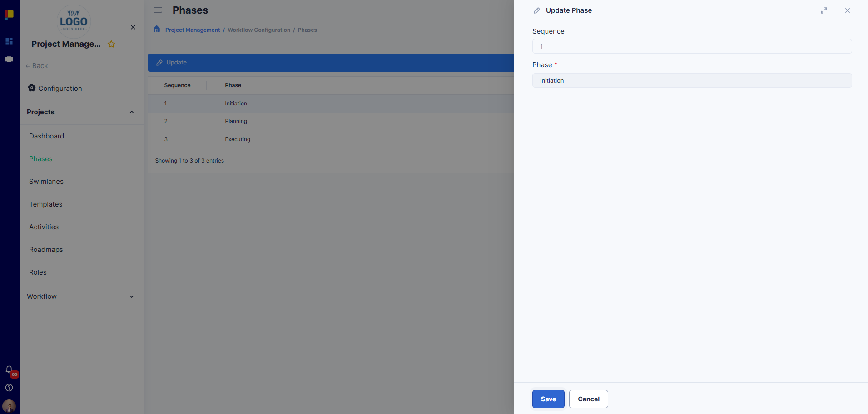Select the Planning row in the table
Image resolution: width=868 pixels, height=414 pixels.
(x=236, y=121)
